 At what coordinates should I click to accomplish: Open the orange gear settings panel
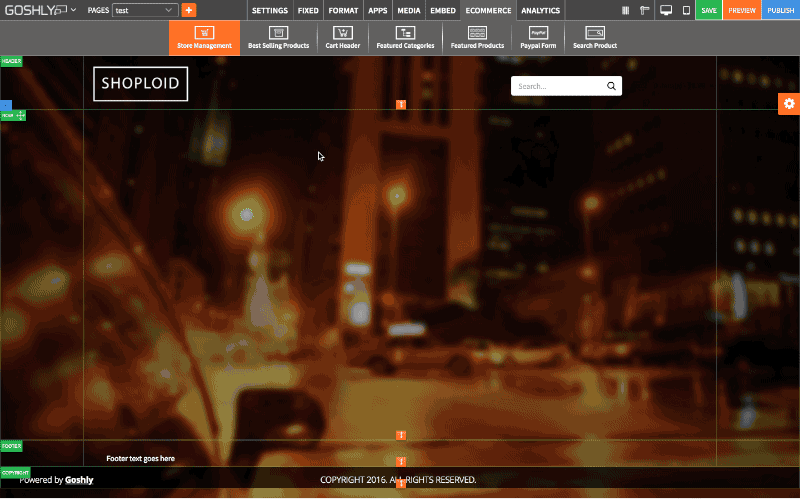(789, 104)
